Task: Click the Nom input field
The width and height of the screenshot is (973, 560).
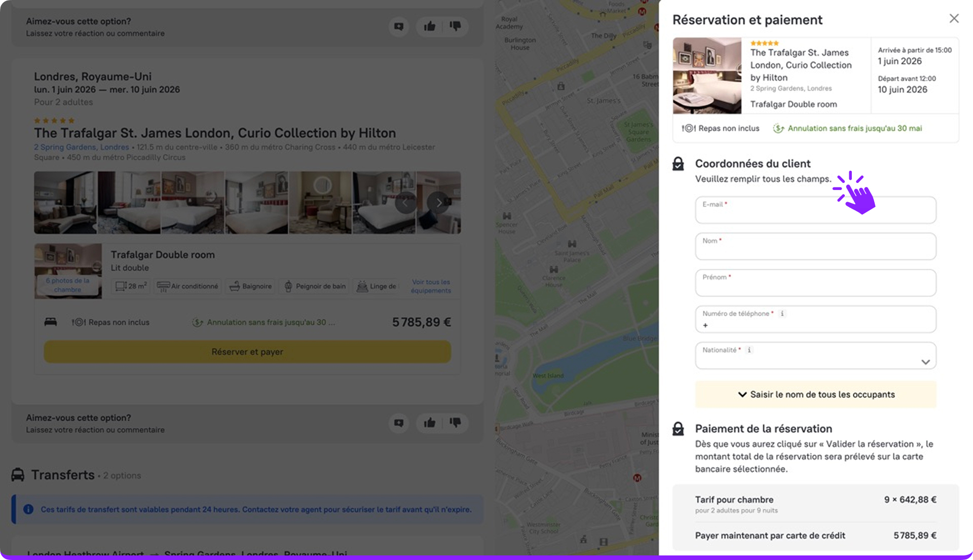Action: [x=815, y=247]
